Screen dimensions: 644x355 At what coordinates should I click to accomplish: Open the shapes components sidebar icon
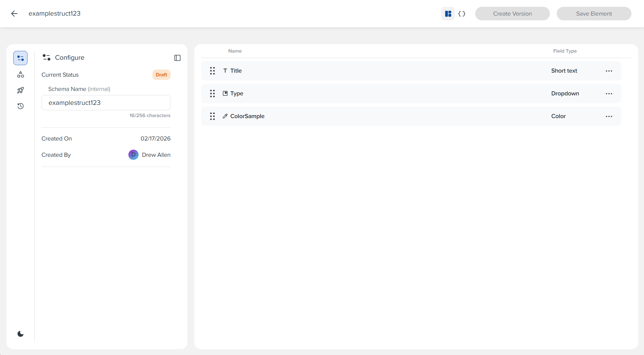pyautogui.click(x=20, y=74)
